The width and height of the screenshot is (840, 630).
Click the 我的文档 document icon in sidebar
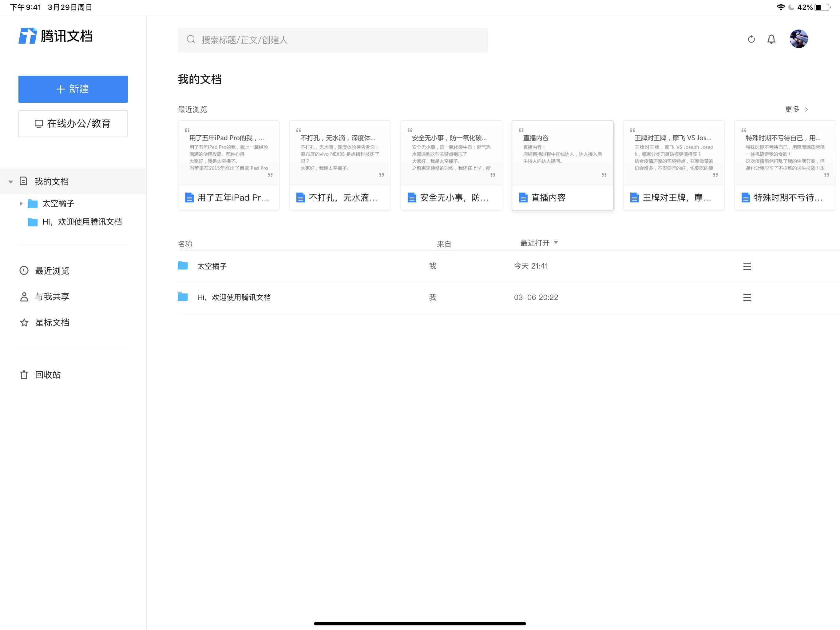pyautogui.click(x=24, y=181)
